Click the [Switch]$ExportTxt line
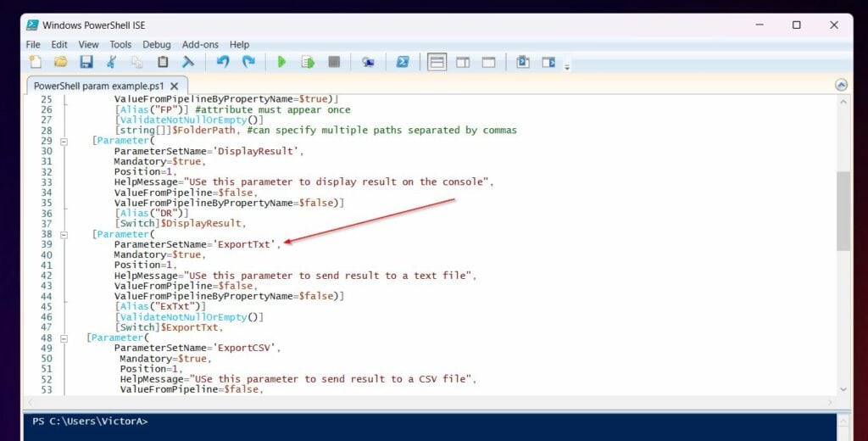868x441 pixels. click(169, 327)
